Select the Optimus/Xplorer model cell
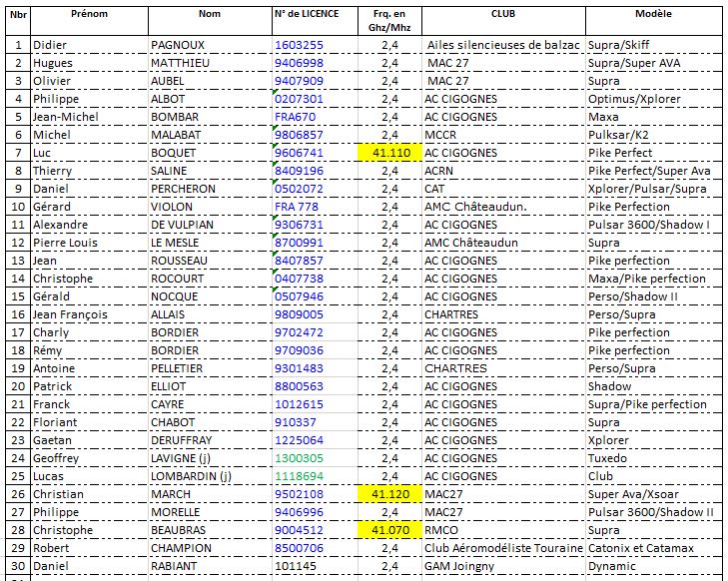This screenshot has width=728, height=581. (654, 99)
